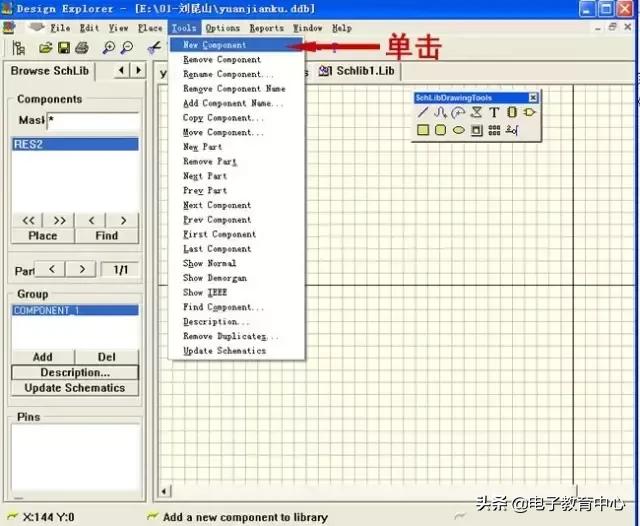This screenshot has width=640, height=526.
Task: Choose Show IEEE menu entry
Action: (236, 293)
